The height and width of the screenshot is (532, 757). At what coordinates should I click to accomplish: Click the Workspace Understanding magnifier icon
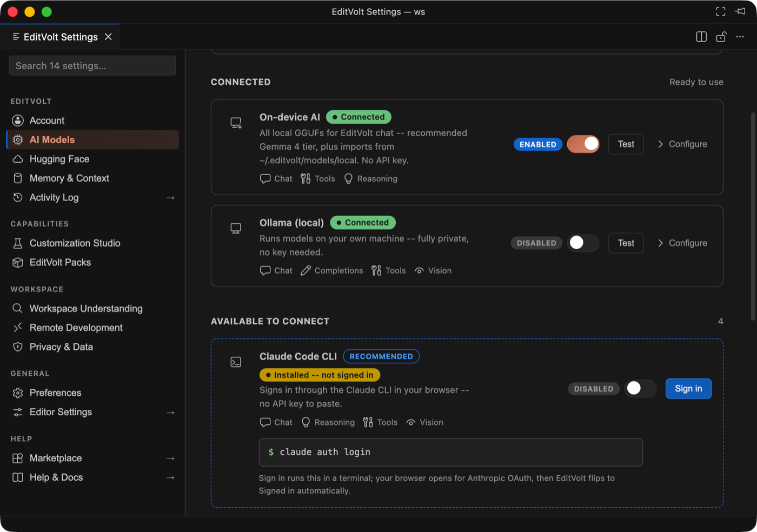[18, 308]
